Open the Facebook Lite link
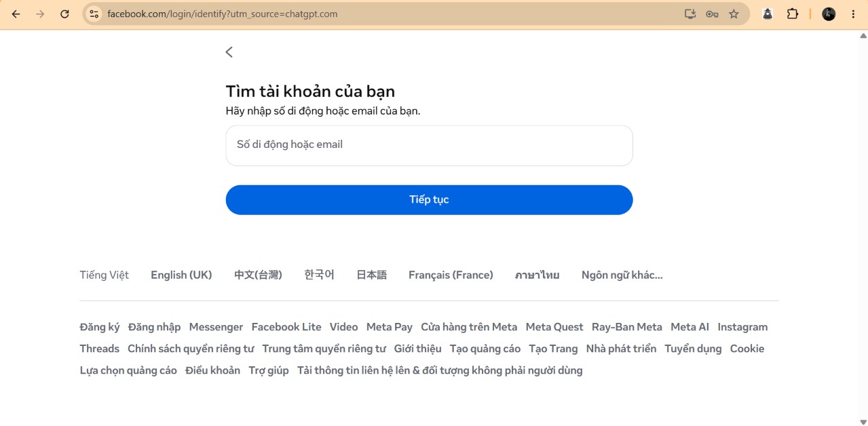 click(286, 327)
